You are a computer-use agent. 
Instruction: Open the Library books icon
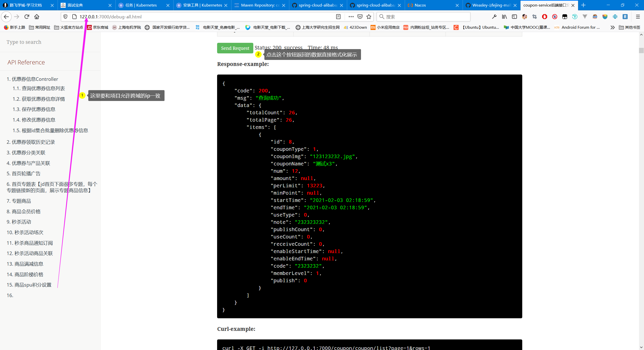tap(504, 17)
